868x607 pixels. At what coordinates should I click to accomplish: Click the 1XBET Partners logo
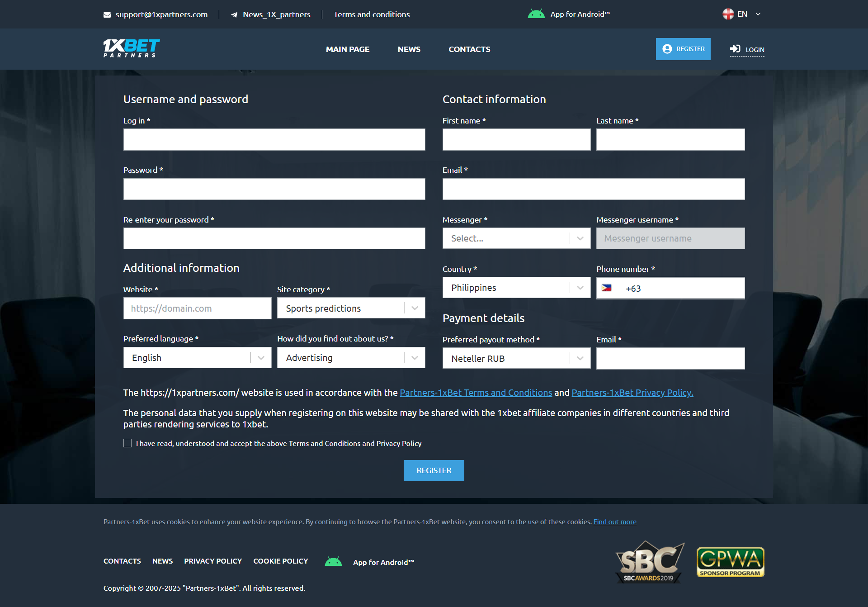132,48
